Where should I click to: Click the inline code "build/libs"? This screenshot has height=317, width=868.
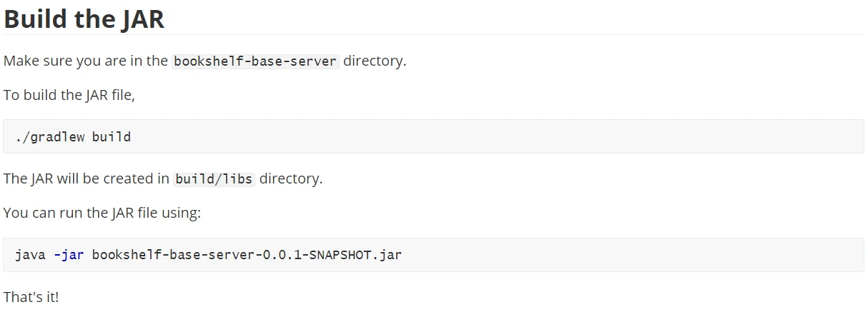point(214,179)
